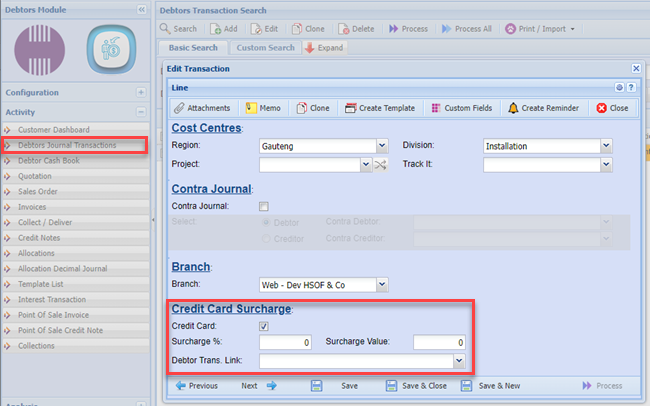Click the Edit toolbar icon
Viewport: 650px width, 406px height.
click(256, 29)
